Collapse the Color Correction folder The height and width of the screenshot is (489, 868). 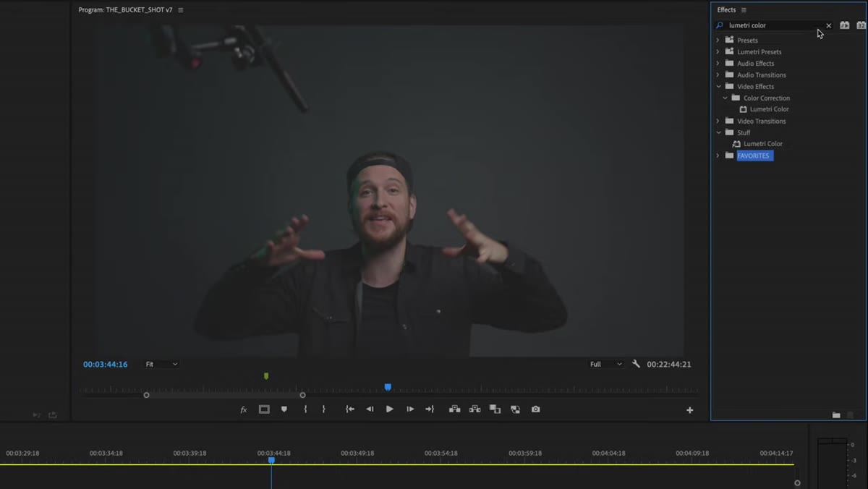(725, 98)
